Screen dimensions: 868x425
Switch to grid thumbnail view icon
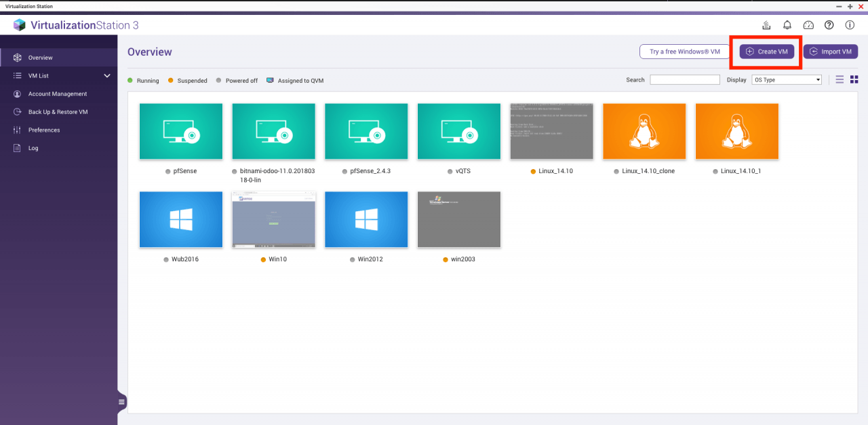point(854,79)
